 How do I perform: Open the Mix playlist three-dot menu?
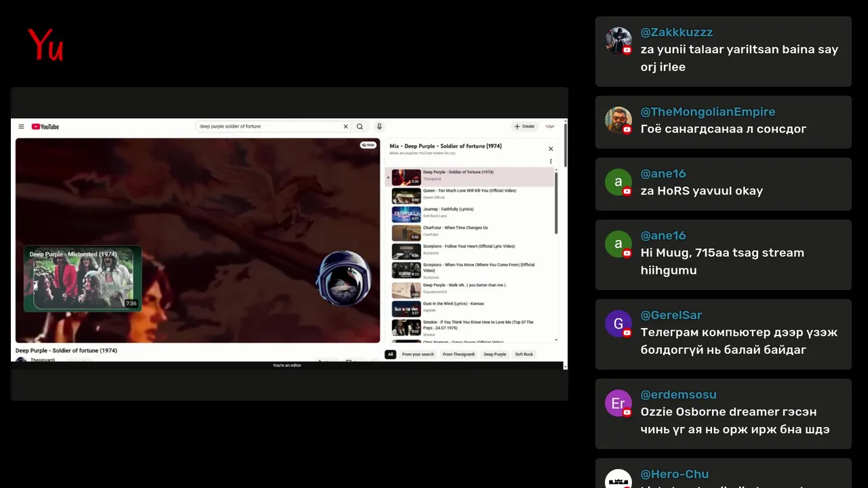pos(551,161)
